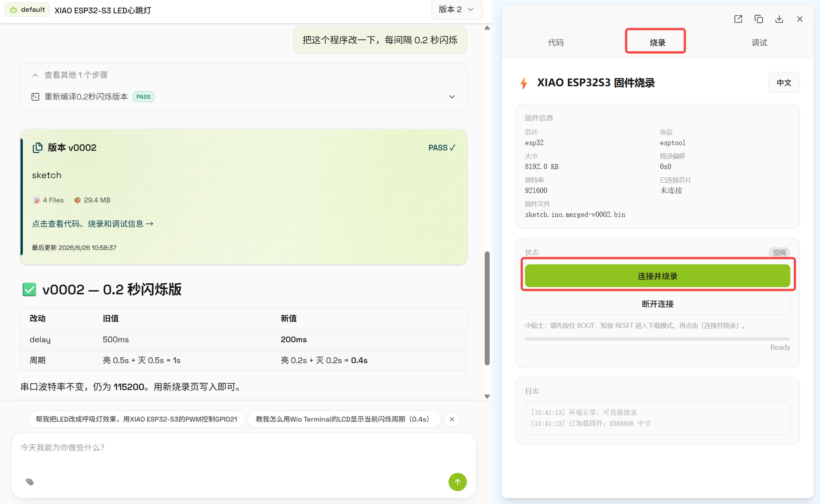
Task: Click the chip value esp32
Action: (x=534, y=143)
